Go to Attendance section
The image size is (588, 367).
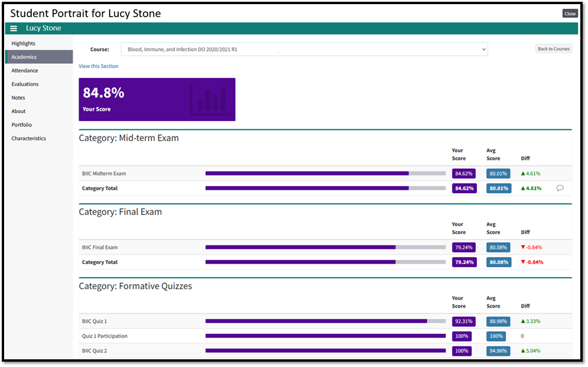pos(25,70)
